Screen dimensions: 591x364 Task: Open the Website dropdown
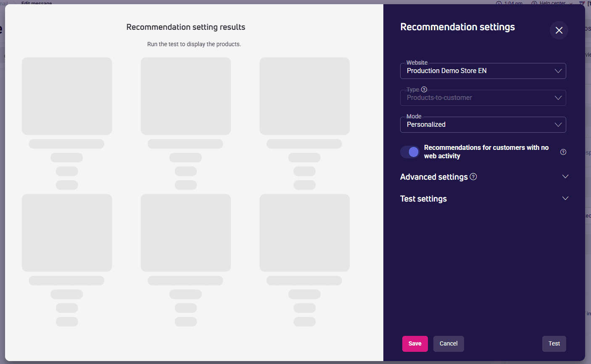click(x=483, y=71)
